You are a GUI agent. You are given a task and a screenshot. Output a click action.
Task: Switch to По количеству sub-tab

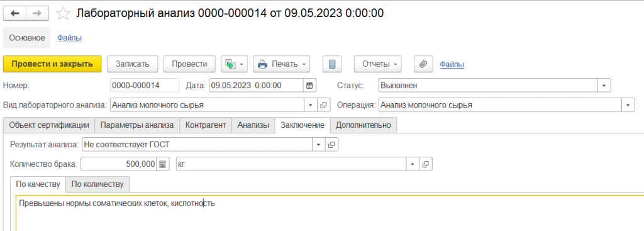tap(97, 184)
